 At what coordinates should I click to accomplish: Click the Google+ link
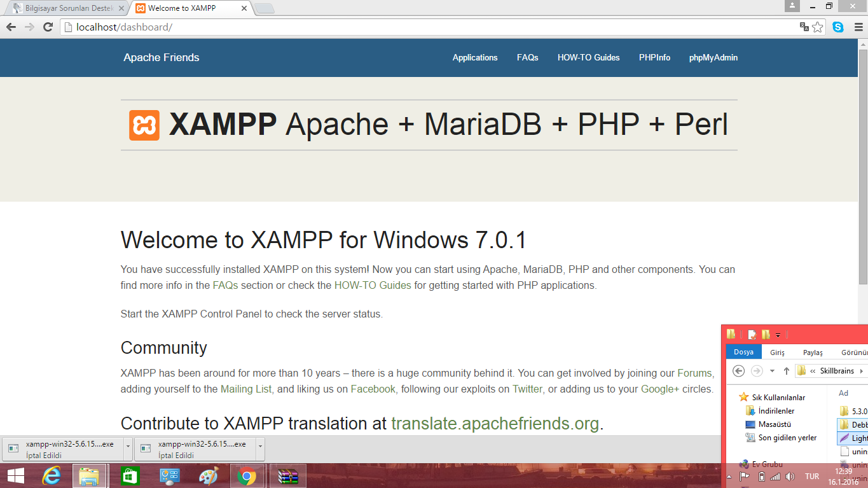660,389
